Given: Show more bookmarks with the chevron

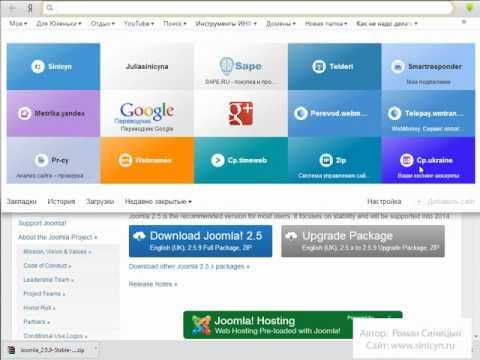Looking at the screenshot, I should tap(464, 22).
